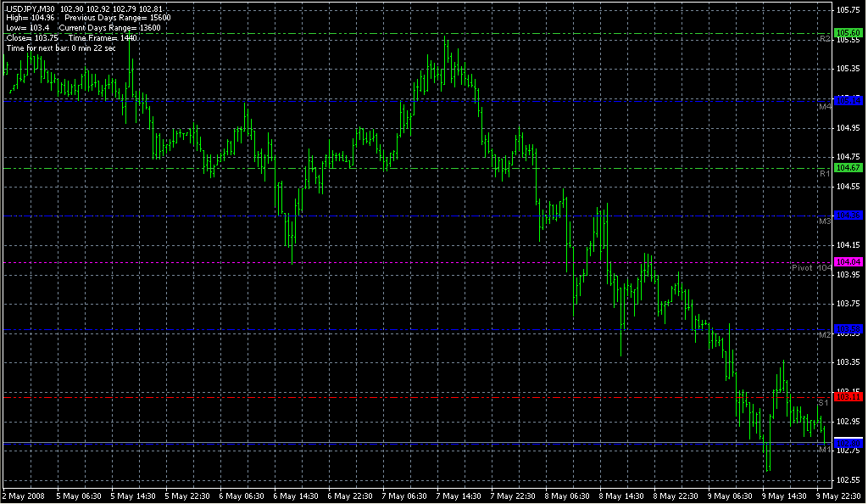Image resolution: width=868 pixels, height=504 pixels.
Task: Click the blue 103.58 M2 price tag
Action: pos(849,329)
